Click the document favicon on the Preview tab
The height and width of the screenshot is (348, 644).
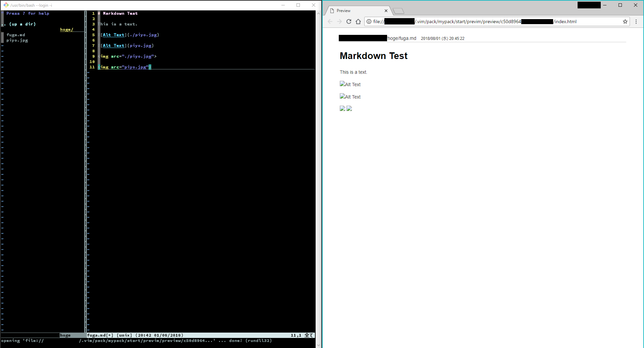pyautogui.click(x=331, y=10)
